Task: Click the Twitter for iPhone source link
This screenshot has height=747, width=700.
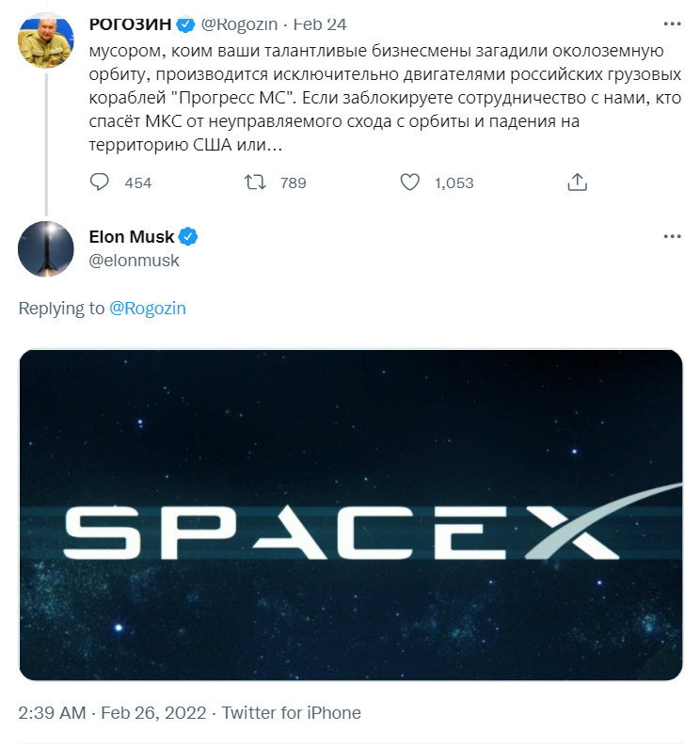Action: click(292, 712)
